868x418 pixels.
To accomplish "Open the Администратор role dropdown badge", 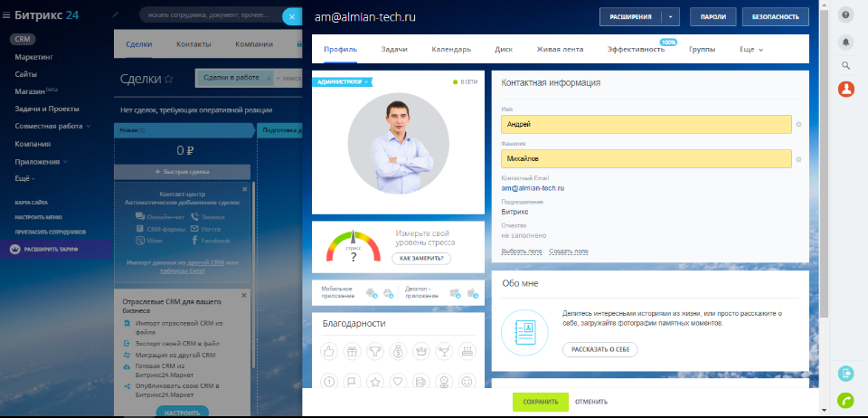I will pos(343,82).
